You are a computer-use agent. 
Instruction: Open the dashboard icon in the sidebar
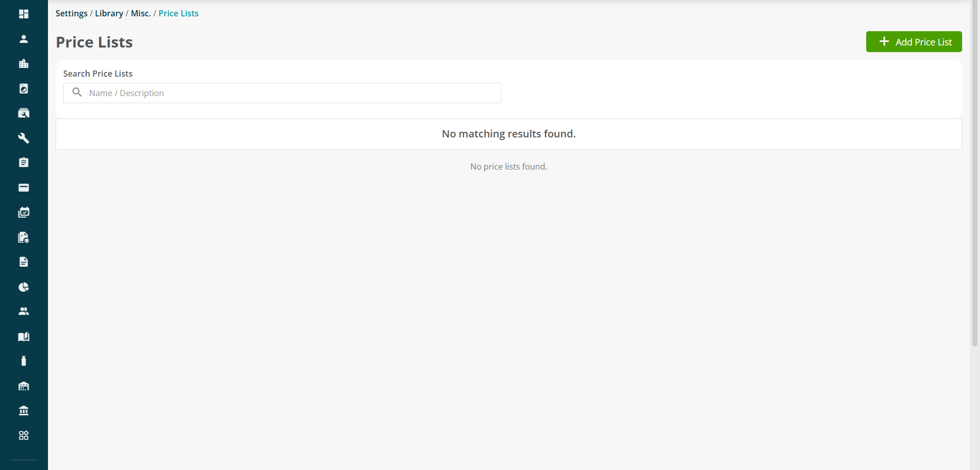pos(23,14)
